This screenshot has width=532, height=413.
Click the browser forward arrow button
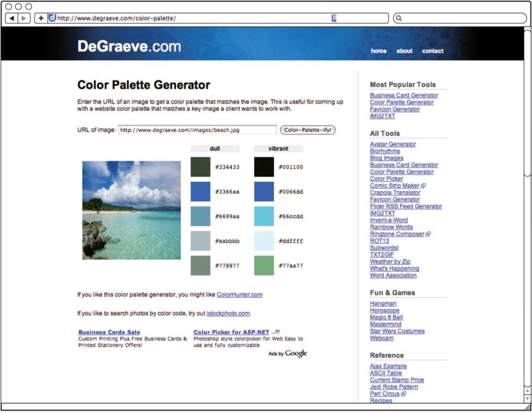24,18
